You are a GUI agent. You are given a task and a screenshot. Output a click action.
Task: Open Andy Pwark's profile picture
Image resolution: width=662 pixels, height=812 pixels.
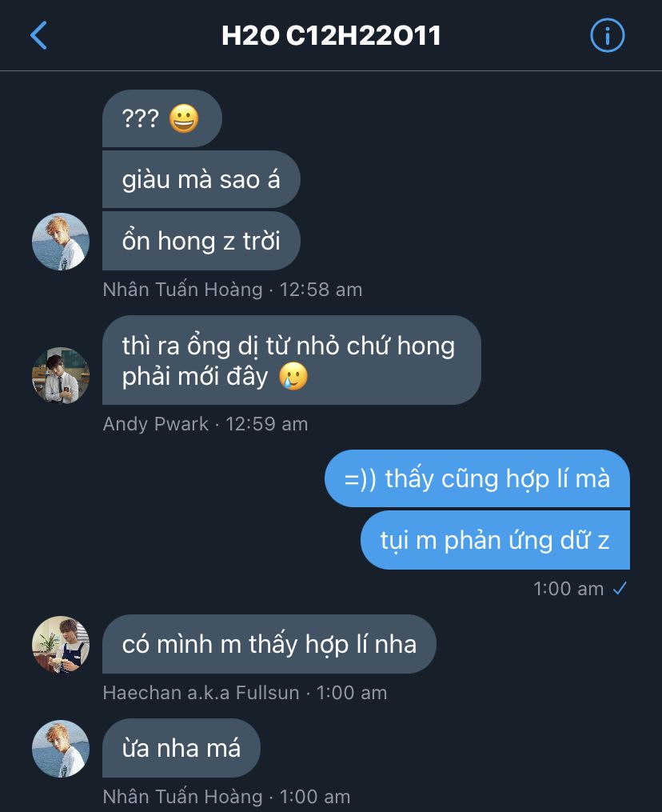click(61, 375)
